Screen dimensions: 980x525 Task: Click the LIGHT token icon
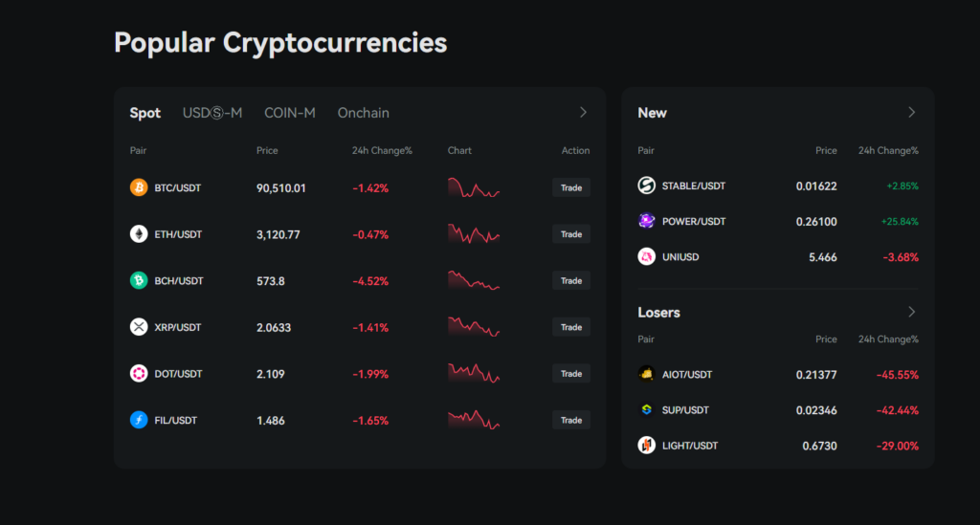646,446
